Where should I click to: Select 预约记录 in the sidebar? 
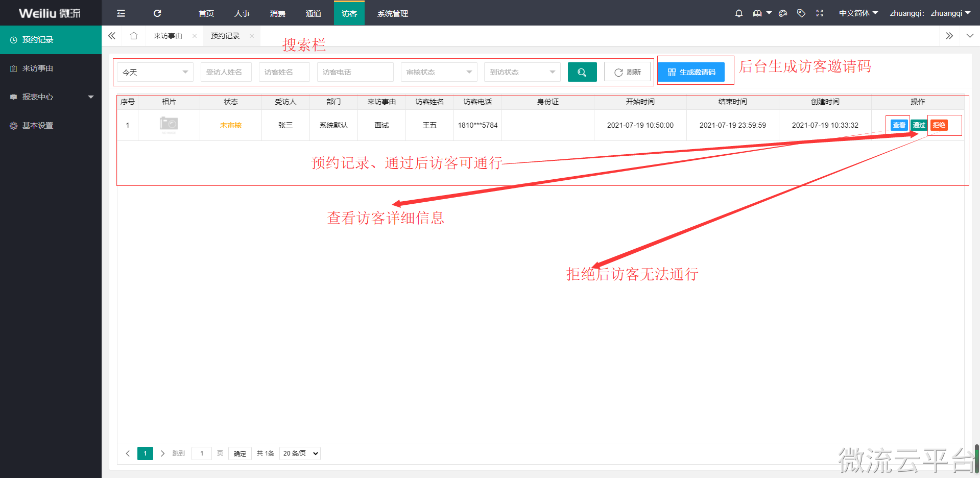tap(51, 40)
